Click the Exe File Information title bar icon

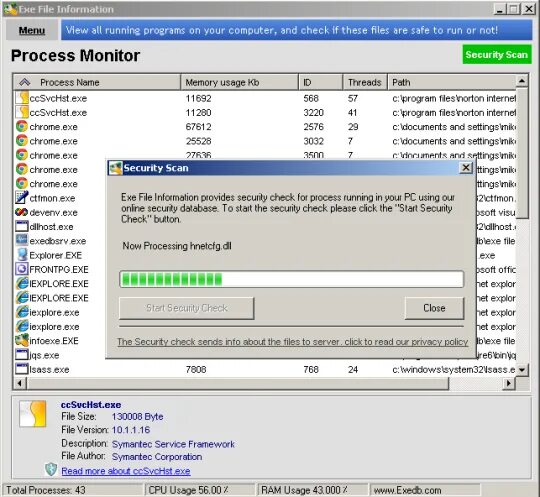(10, 9)
